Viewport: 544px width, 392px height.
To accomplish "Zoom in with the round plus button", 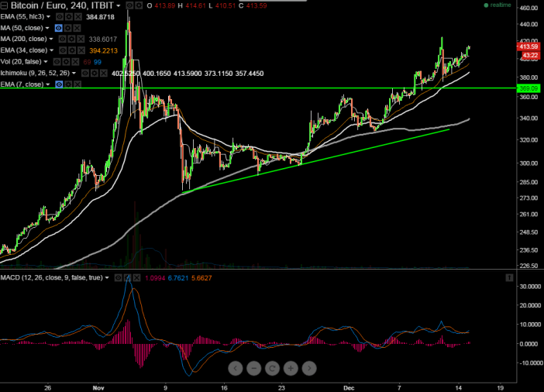I will (291, 369).
